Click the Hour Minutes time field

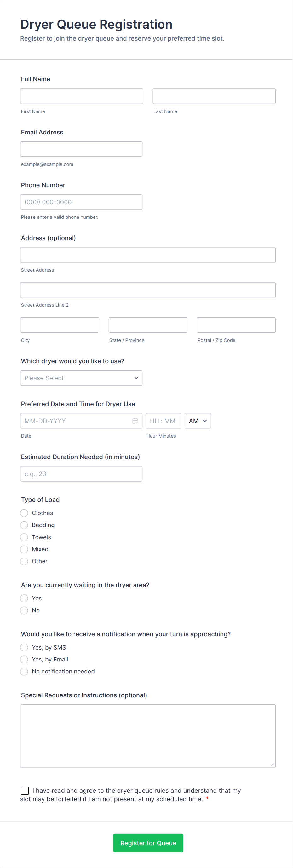(163, 421)
